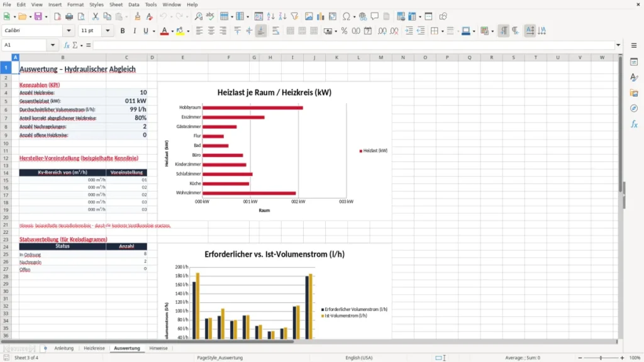Click Sort Ascending icon
The image size is (644, 362).
click(x=270, y=16)
